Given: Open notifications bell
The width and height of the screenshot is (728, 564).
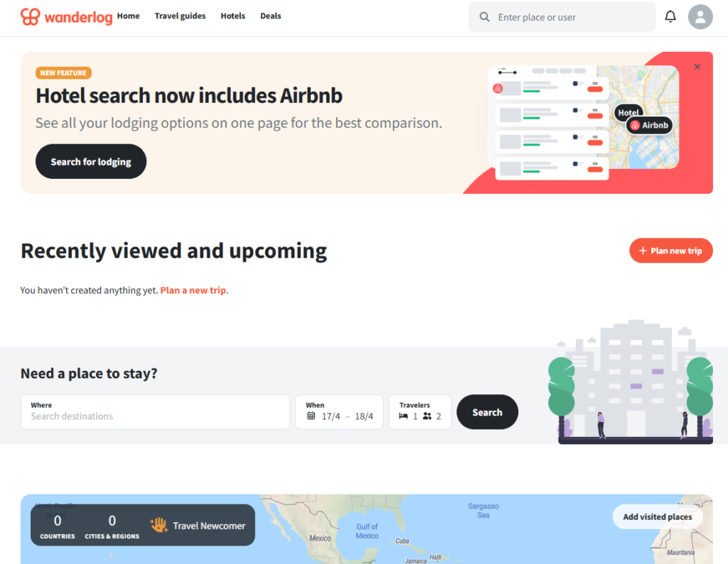Looking at the screenshot, I should (670, 16).
